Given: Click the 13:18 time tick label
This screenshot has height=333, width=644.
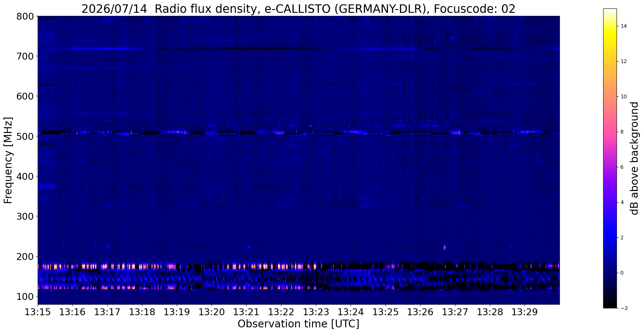Looking at the screenshot, I should point(142,312).
